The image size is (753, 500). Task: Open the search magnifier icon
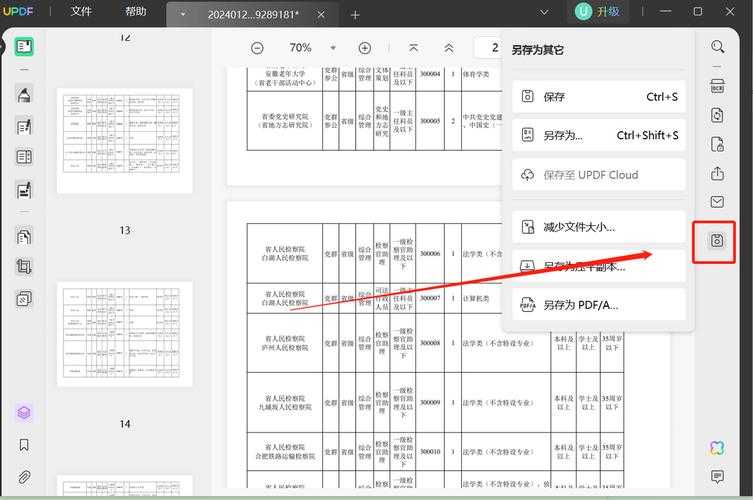(717, 47)
